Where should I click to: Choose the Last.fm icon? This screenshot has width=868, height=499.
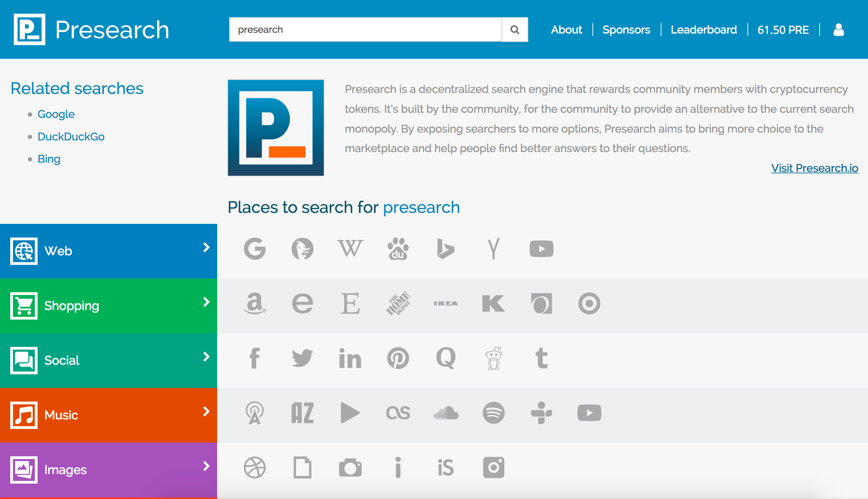398,413
